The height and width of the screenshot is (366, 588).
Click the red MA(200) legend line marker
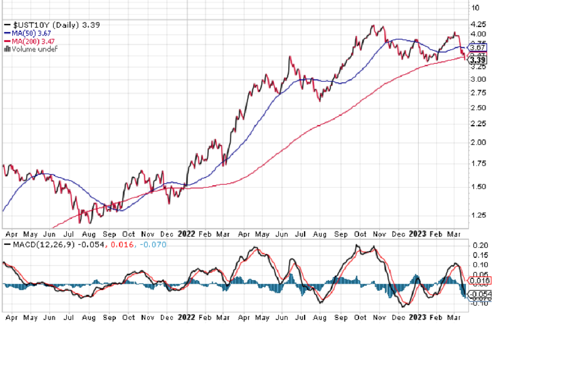7,41
